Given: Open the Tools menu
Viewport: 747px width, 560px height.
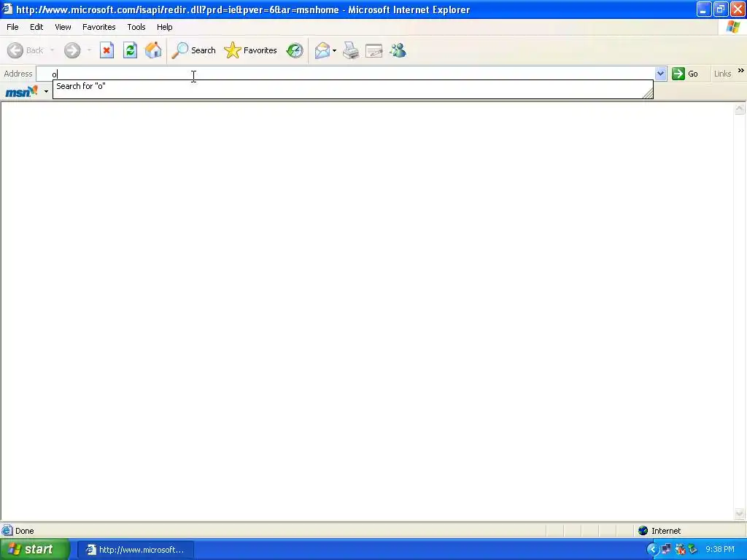Looking at the screenshot, I should [x=136, y=27].
